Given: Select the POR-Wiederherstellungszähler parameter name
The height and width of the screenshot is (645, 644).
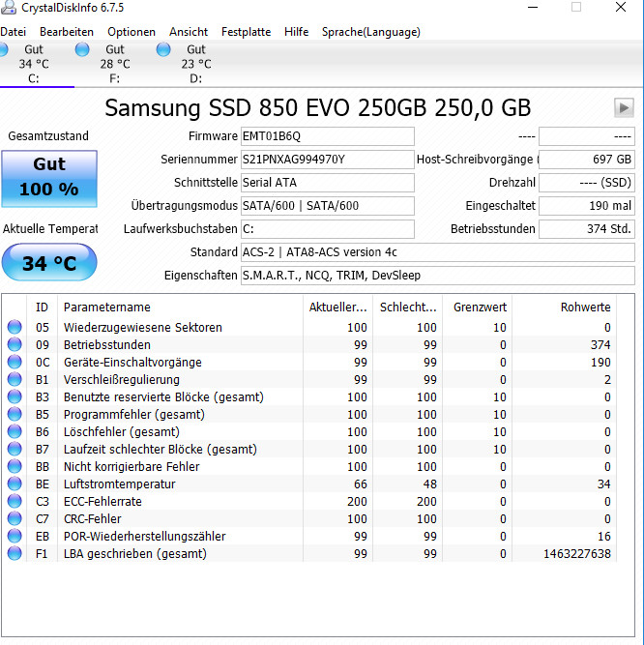Looking at the screenshot, I should 145,537.
